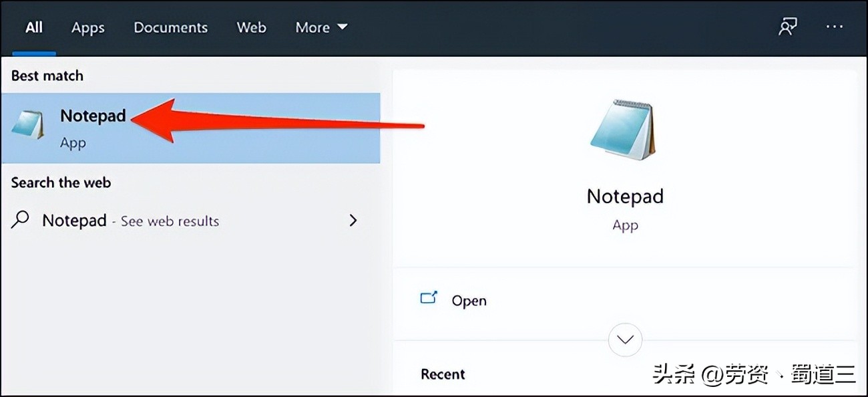This screenshot has height=397, width=868.
Task: Select the Web search tab
Action: (252, 27)
